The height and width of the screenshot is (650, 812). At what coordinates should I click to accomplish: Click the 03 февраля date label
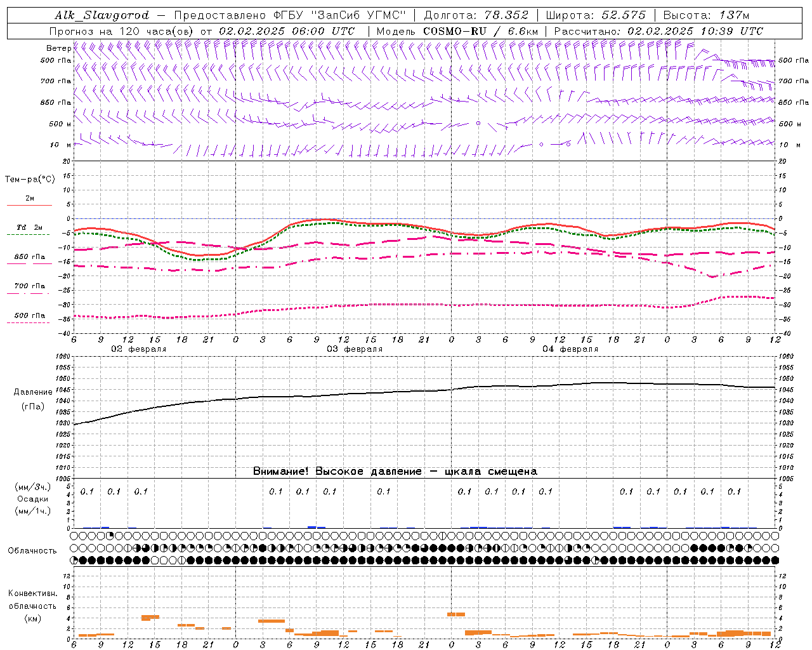pyautogui.click(x=355, y=349)
